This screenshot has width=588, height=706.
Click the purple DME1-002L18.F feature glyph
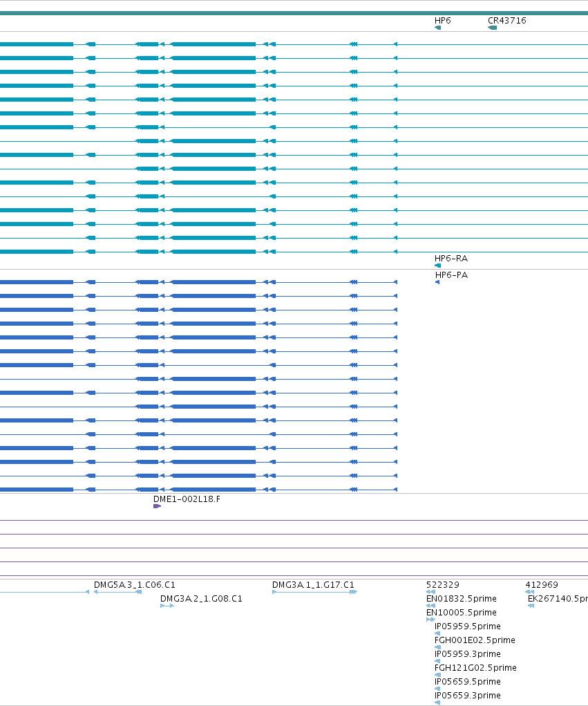[x=157, y=506]
